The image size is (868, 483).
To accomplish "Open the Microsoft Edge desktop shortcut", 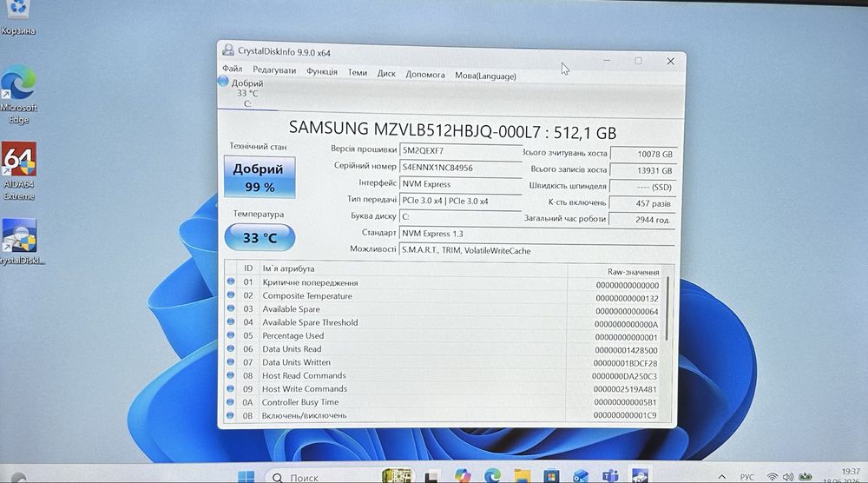I will click(x=19, y=95).
